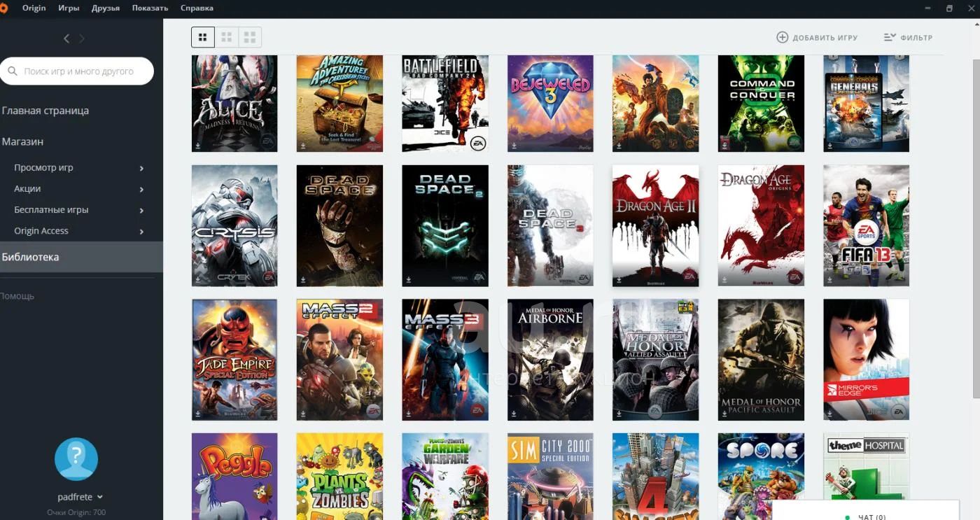Select the SimCity 2000 Special Edition tile
Screen dimensions: 980x520
pos(550,477)
